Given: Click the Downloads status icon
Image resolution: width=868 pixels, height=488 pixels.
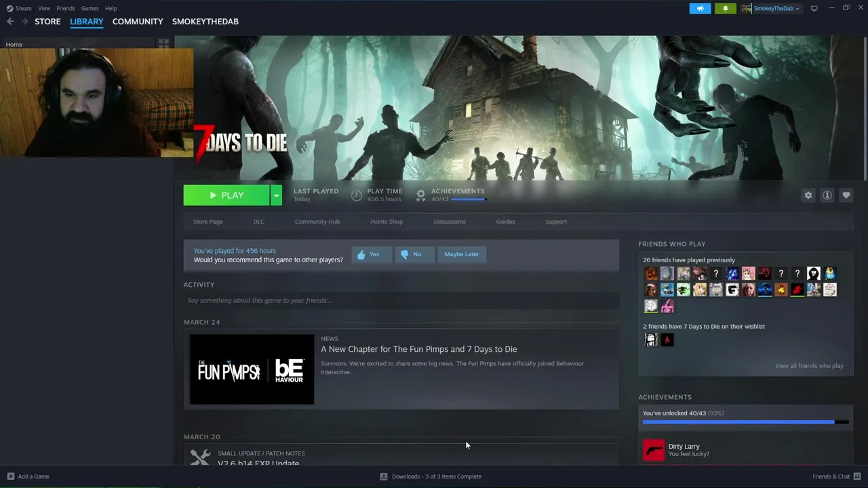Looking at the screenshot, I should [384, 476].
